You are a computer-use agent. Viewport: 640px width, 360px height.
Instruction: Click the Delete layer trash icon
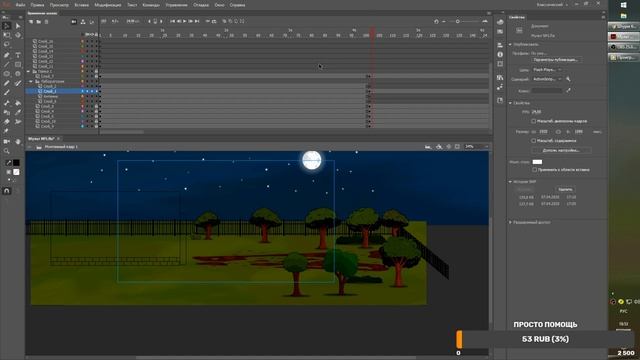[x=47, y=22]
